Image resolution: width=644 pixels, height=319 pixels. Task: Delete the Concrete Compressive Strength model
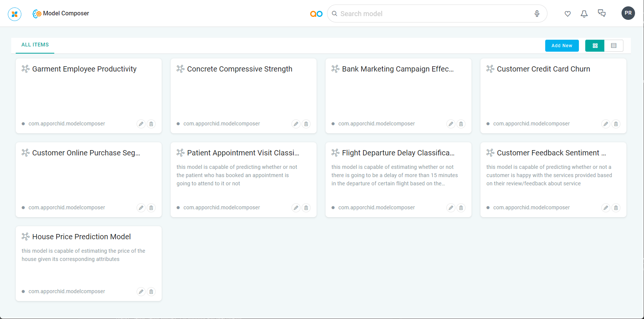(x=306, y=124)
